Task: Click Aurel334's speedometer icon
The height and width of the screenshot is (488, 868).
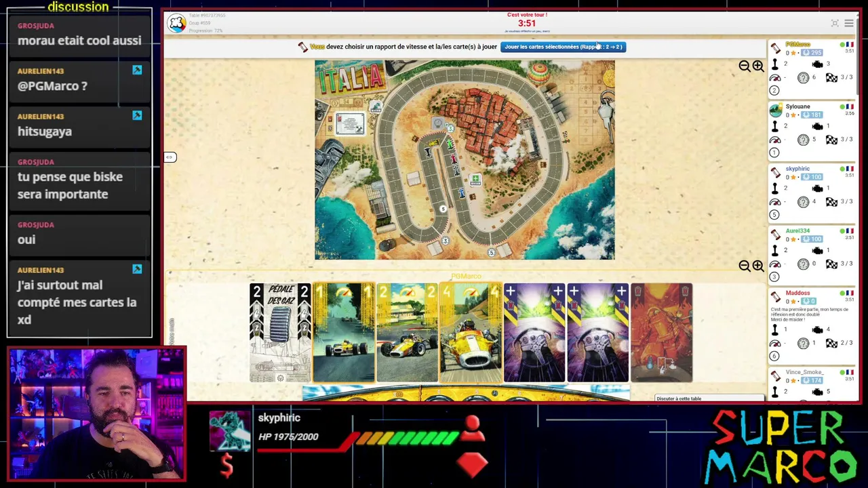Action: pyautogui.click(x=775, y=264)
